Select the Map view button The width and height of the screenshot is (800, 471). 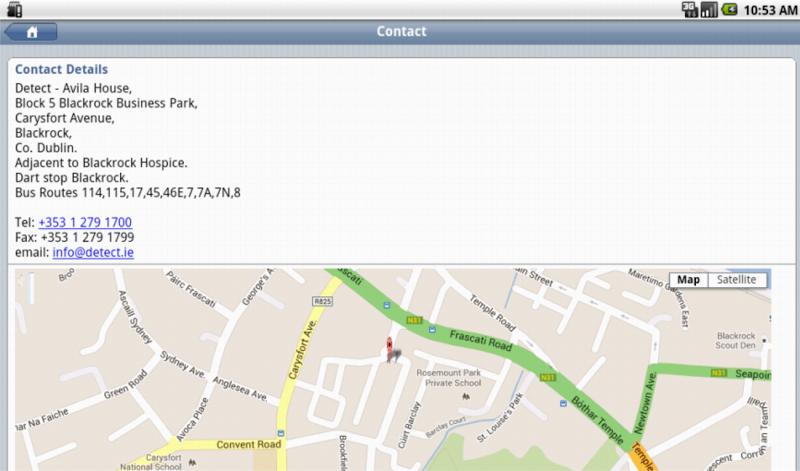[x=688, y=280]
